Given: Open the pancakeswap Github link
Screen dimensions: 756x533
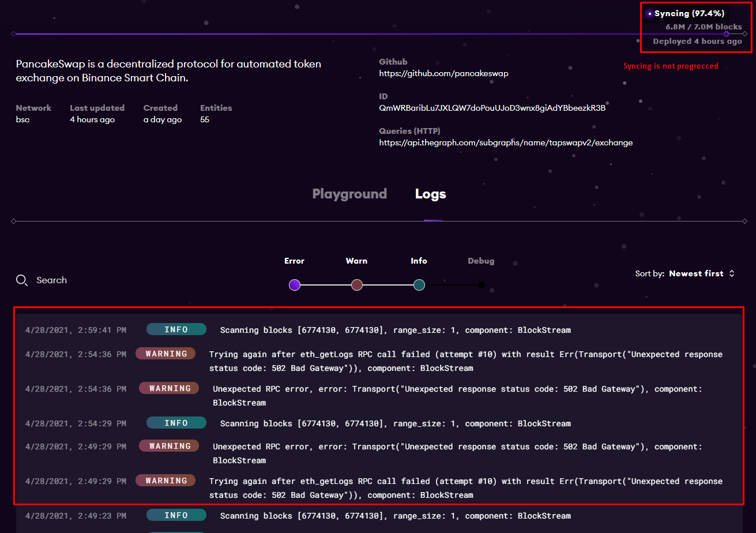Looking at the screenshot, I should tap(443, 73).
